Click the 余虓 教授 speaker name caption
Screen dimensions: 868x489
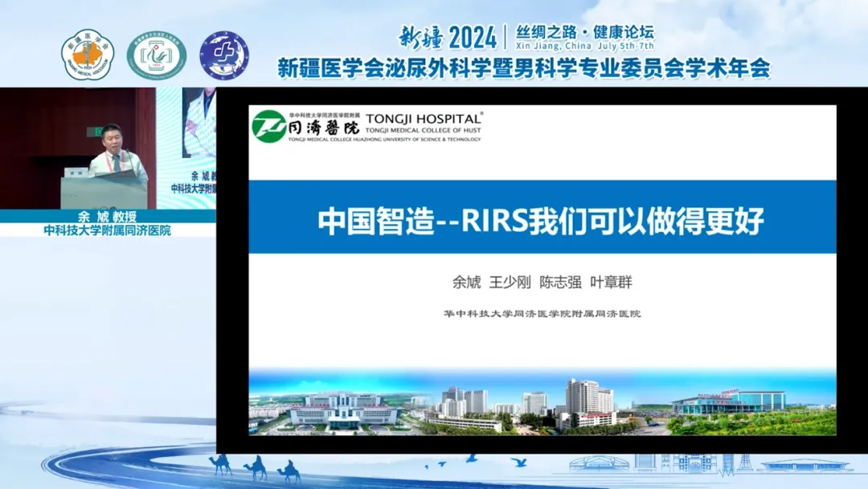coord(107,216)
